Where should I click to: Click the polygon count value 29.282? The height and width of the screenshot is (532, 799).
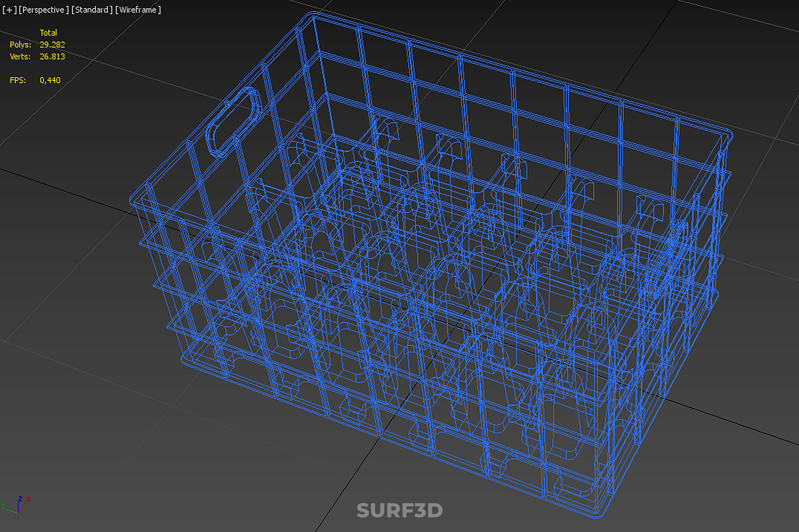[52, 44]
